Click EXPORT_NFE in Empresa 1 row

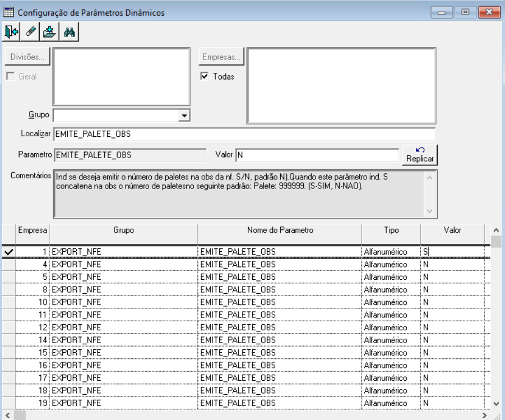point(76,252)
